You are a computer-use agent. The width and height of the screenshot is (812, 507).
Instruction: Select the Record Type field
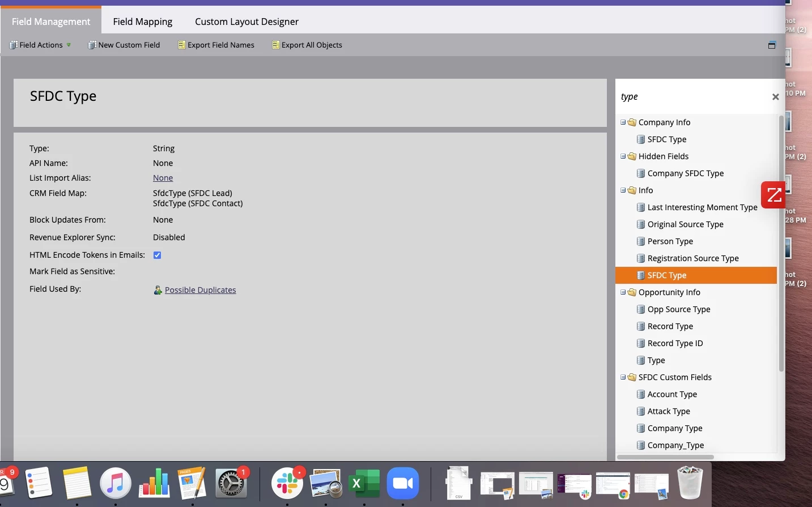[x=670, y=326]
